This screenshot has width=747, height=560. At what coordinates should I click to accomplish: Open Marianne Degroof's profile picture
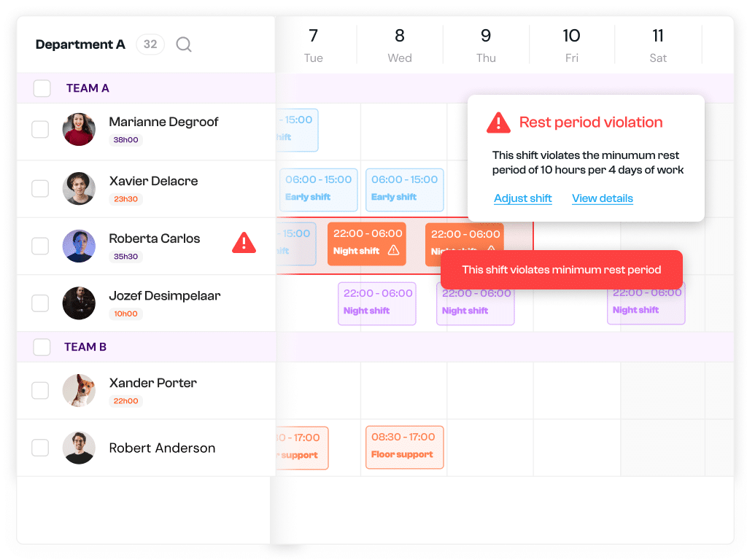coord(79,129)
